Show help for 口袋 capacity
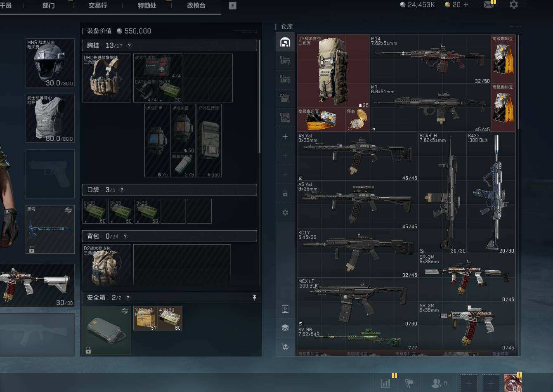This screenshot has height=392, width=553. 122,190
